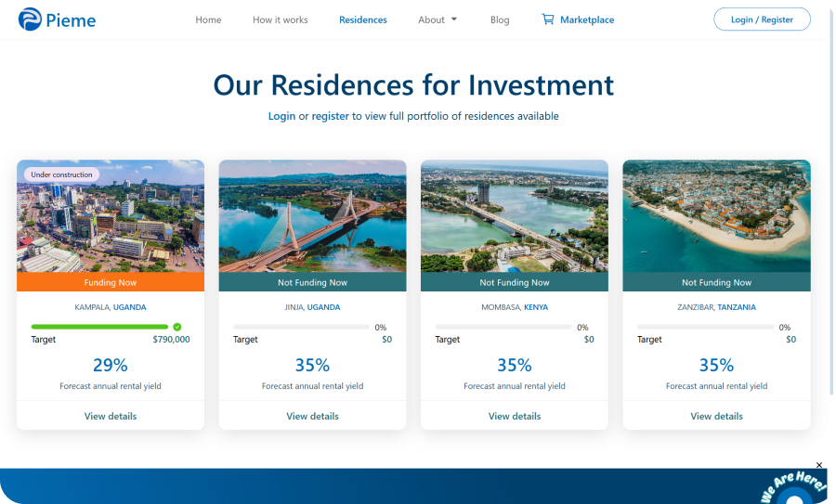
Task: Open the Mombasa aerial photo
Action: (x=515, y=216)
